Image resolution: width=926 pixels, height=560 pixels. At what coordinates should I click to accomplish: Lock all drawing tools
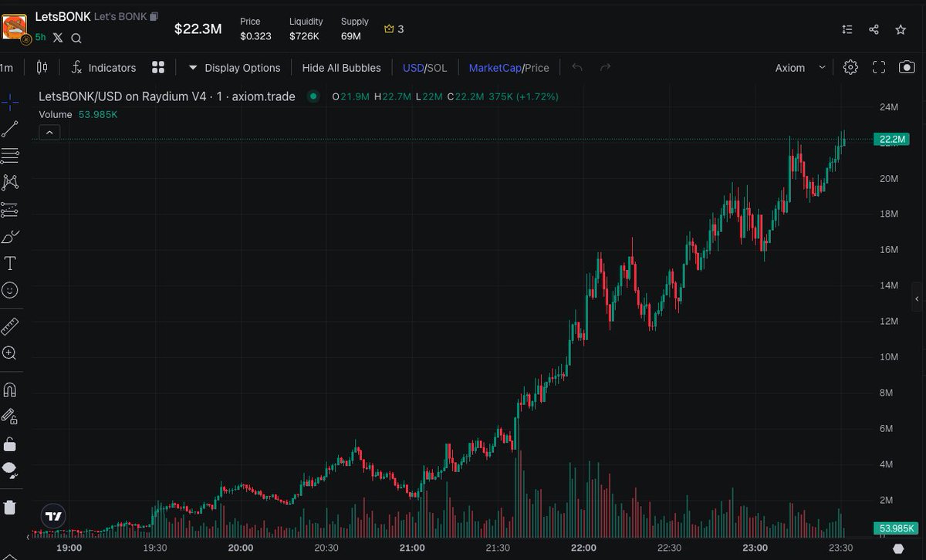pos(9,444)
